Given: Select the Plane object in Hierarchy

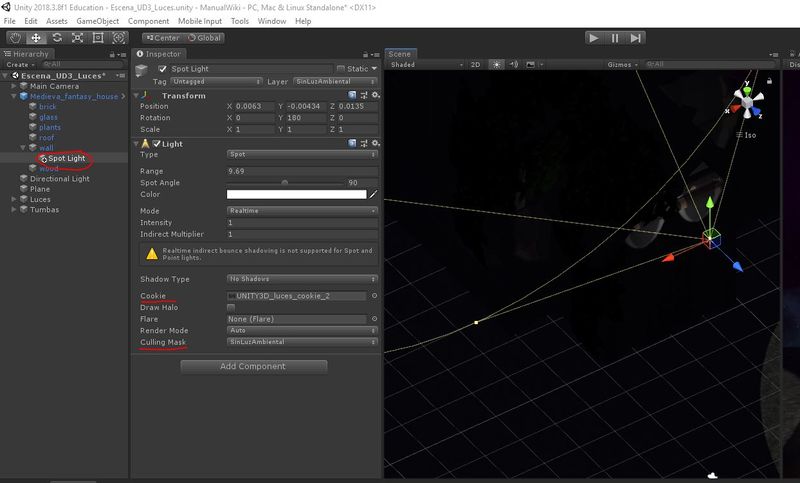Looking at the screenshot, I should pos(40,189).
